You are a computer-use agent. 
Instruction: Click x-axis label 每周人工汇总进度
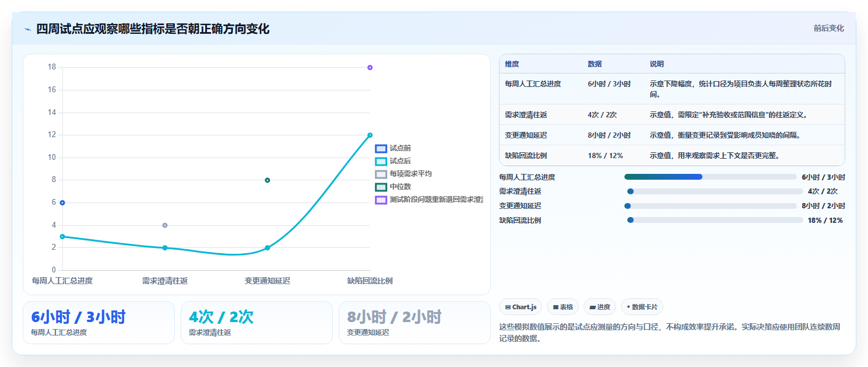click(62, 281)
